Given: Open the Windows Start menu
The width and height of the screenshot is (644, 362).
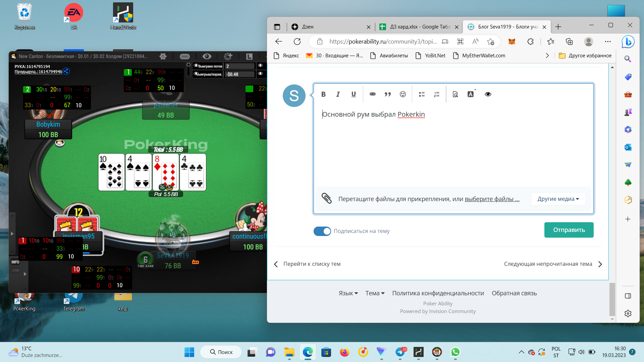Looking at the screenshot, I should (x=189, y=352).
